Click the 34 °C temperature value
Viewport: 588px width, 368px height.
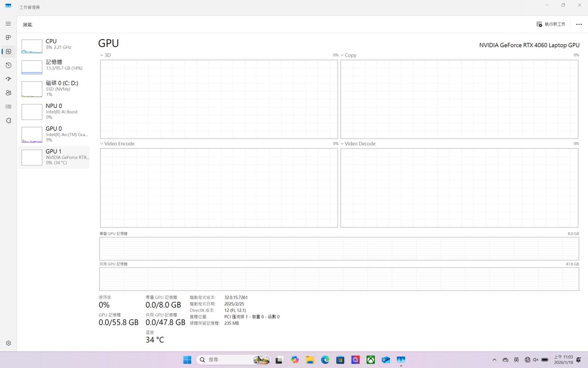coord(155,340)
